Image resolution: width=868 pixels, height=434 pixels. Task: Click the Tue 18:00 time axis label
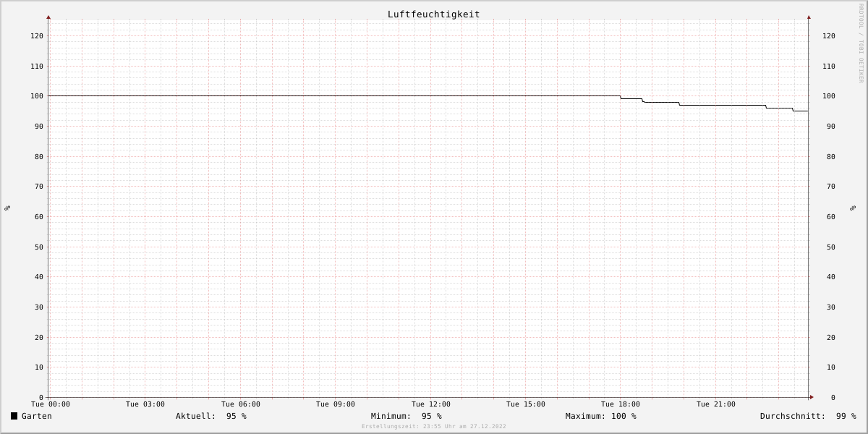click(621, 404)
